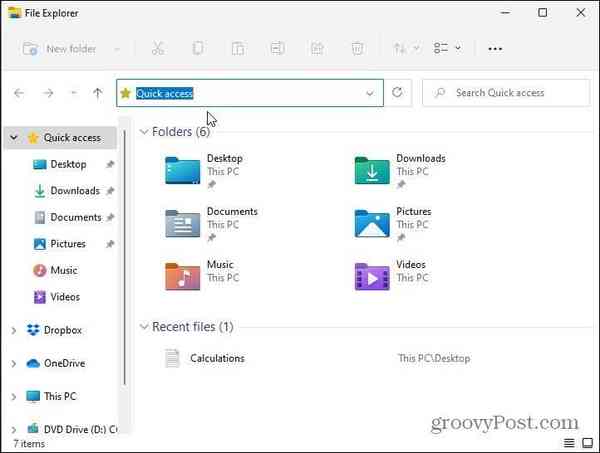Expand the Dropbox tree node
This screenshot has height=453, width=600.
pyautogui.click(x=14, y=330)
